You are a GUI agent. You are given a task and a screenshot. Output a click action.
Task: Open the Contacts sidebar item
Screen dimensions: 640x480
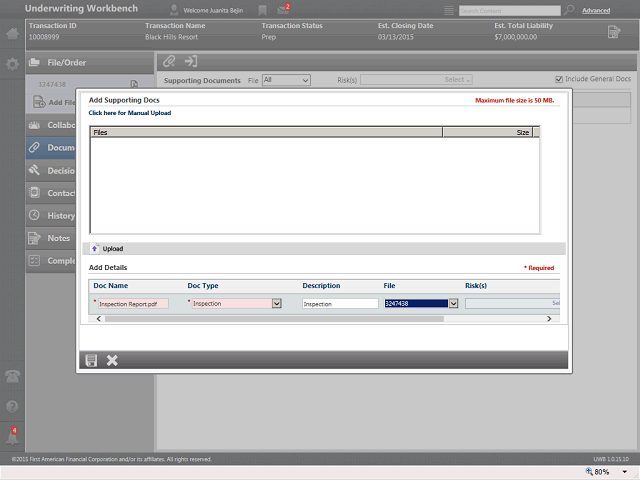(x=51, y=193)
